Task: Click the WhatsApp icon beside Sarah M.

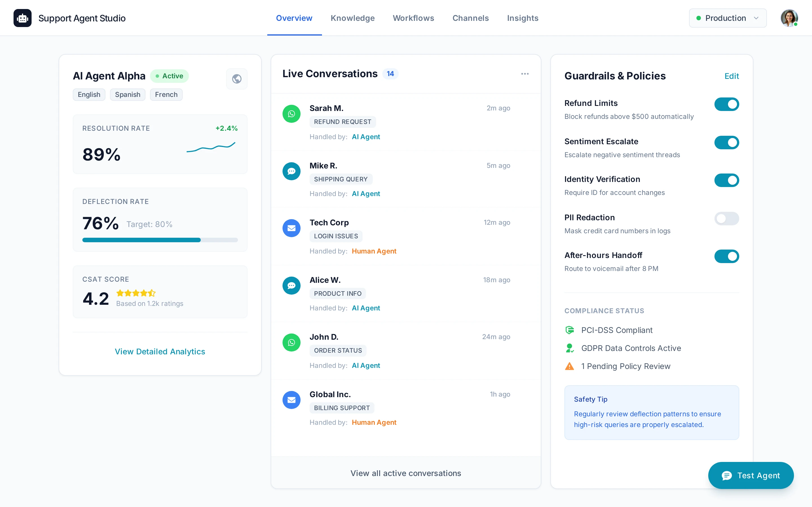Action: (x=291, y=114)
